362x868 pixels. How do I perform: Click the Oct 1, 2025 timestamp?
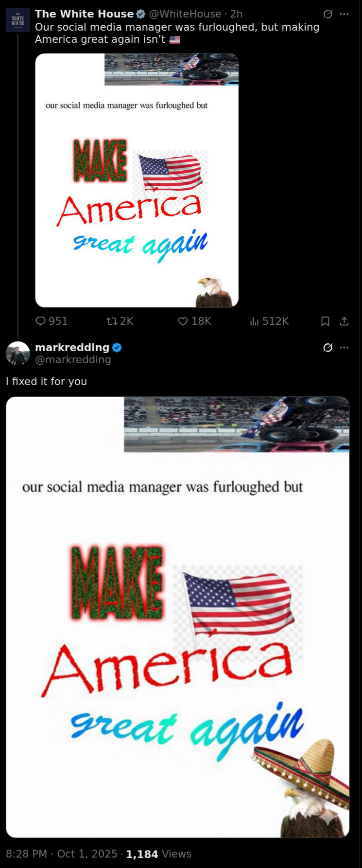pyautogui.click(x=87, y=854)
